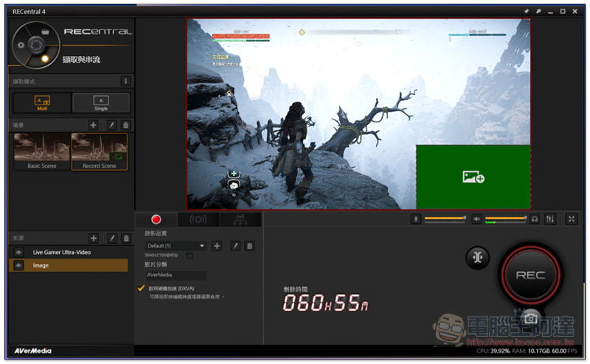Switch to Single capture mode
The height and width of the screenshot is (364, 590).
(101, 102)
